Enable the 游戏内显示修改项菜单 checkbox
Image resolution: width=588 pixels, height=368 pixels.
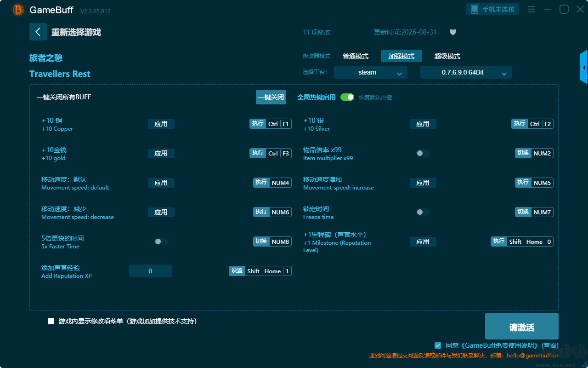[x=51, y=321]
